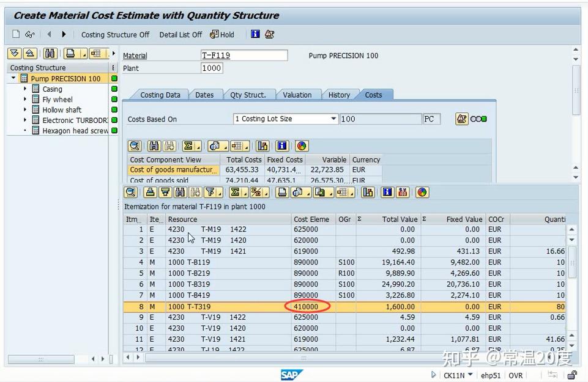Click the Material input field showing T-F119
Screen dimensions: 588x382
[x=245, y=55]
